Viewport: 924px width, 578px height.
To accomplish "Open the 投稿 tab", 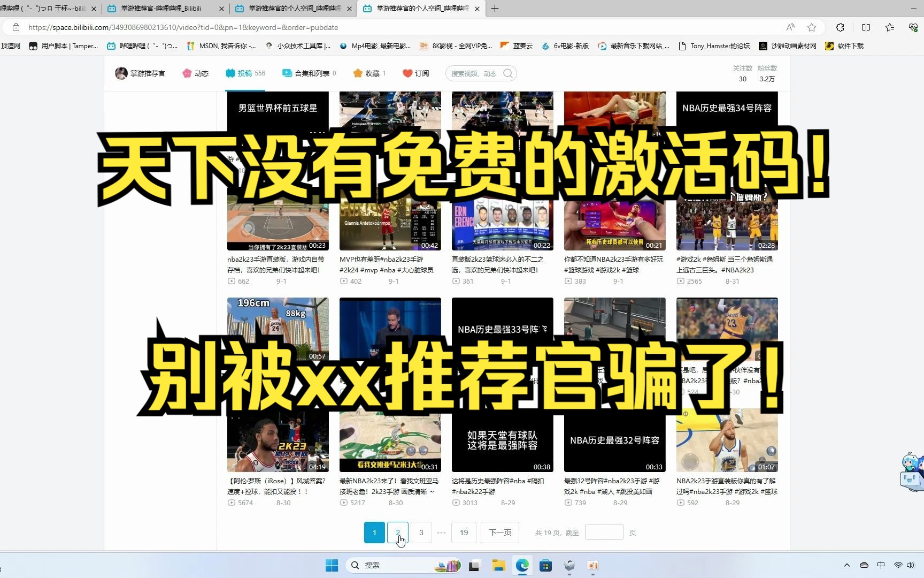I will point(245,73).
